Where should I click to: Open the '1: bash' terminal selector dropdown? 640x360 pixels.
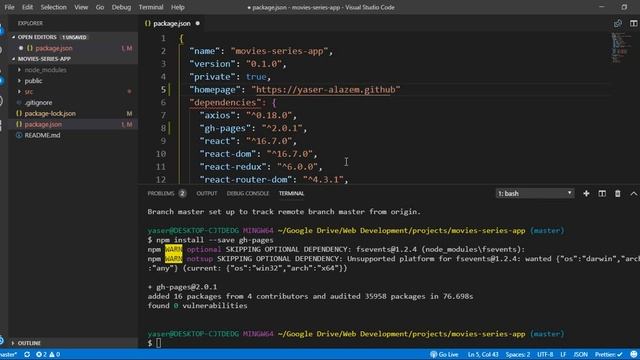pyautogui.click(x=535, y=193)
